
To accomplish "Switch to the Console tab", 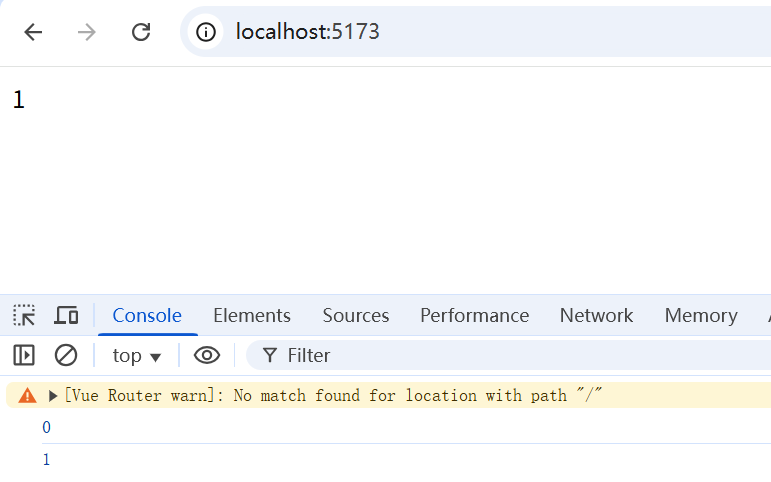I will (147, 315).
